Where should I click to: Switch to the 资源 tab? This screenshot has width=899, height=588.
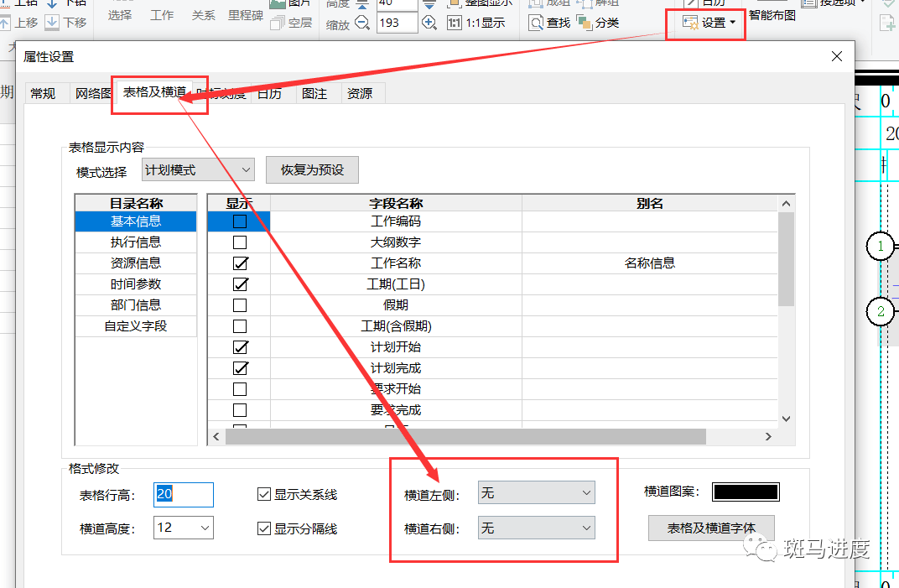click(360, 93)
